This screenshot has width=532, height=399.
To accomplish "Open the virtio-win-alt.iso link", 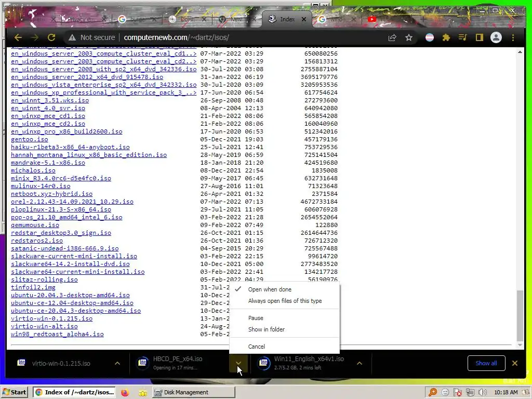I will (44, 326).
